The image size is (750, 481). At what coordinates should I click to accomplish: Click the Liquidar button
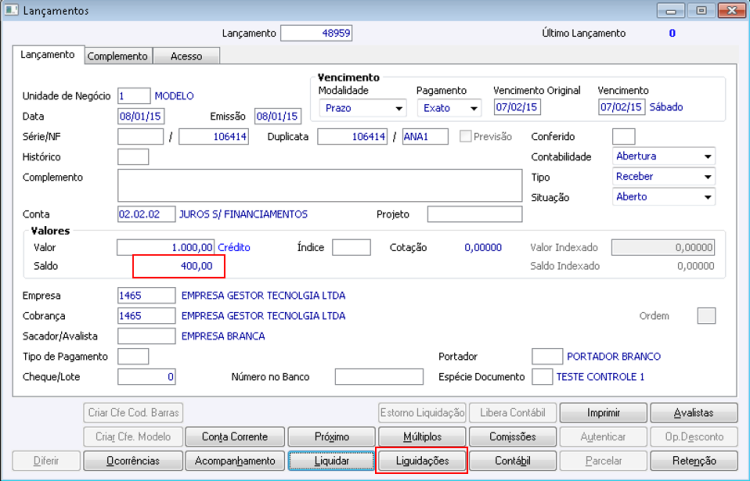point(331,461)
